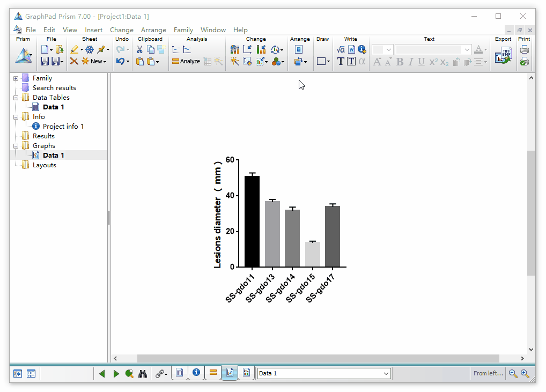Click the Print icon
This screenshot has width=546, height=392.
pos(524,50)
